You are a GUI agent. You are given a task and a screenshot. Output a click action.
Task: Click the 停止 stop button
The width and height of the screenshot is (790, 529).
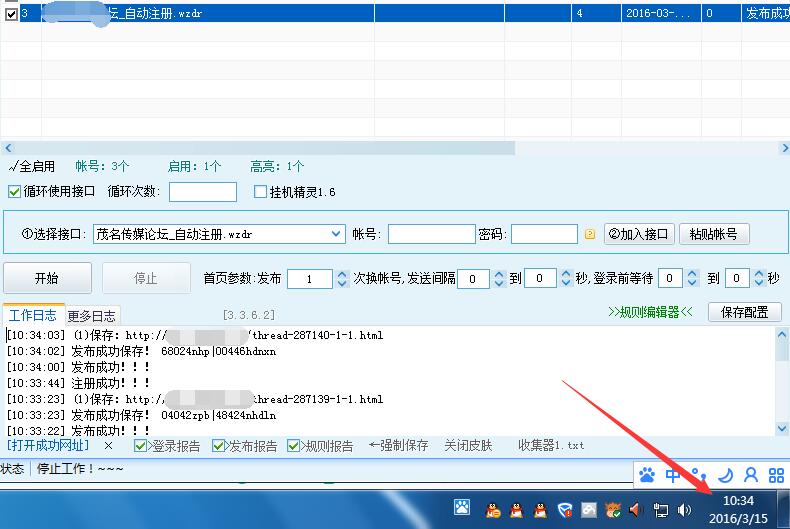146,278
